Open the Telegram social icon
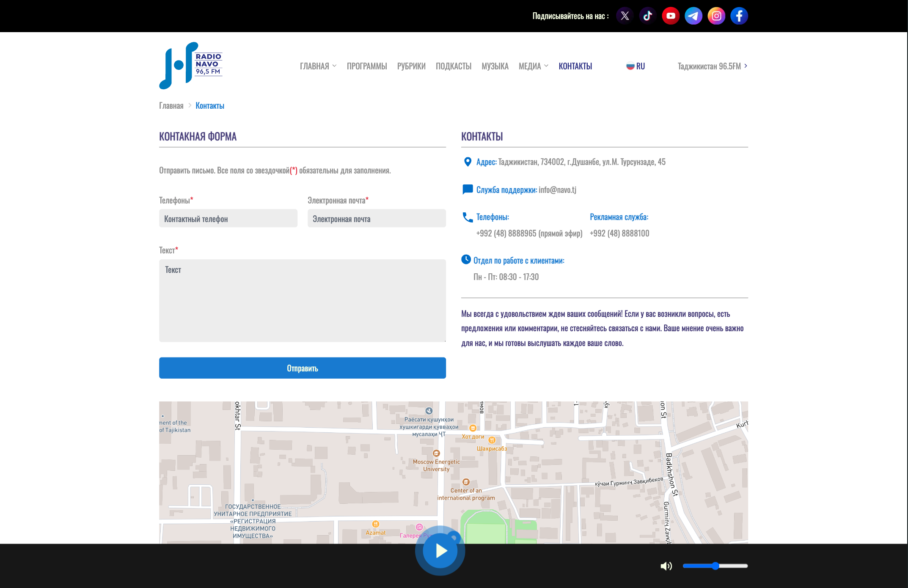This screenshot has height=588, width=908. 693,16
